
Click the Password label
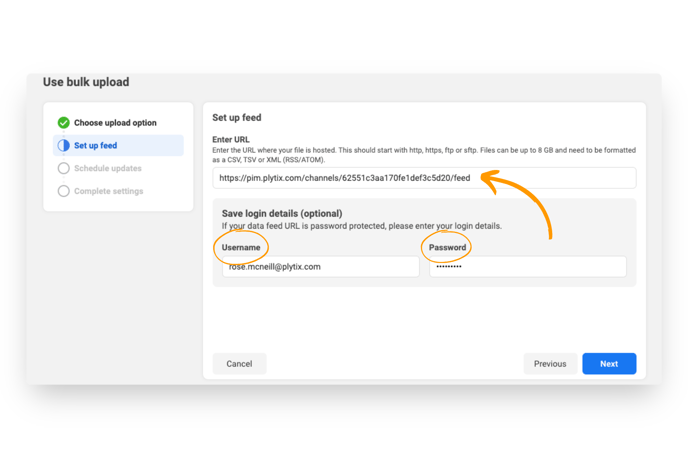[448, 247]
